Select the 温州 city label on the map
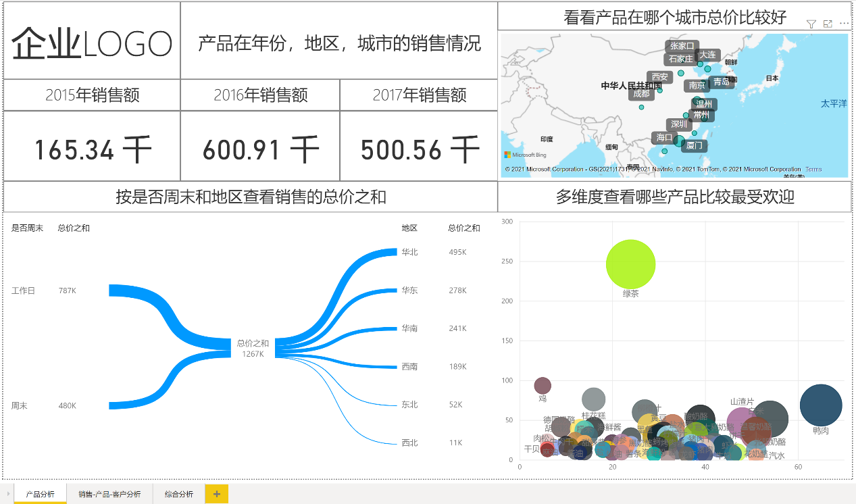Screen dimensions: 856x504 click(x=704, y=105)
